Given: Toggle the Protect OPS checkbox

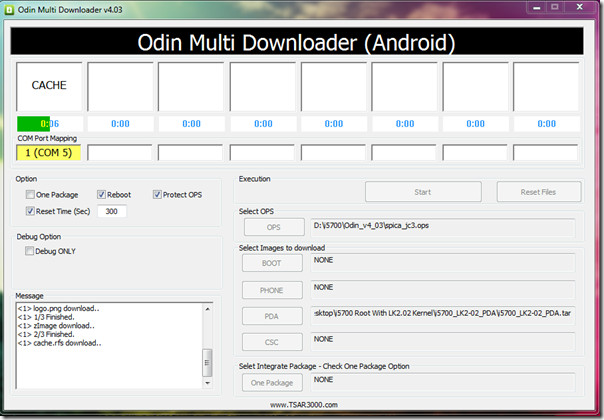Looking at the screenshot, I should tap(157, 195).
